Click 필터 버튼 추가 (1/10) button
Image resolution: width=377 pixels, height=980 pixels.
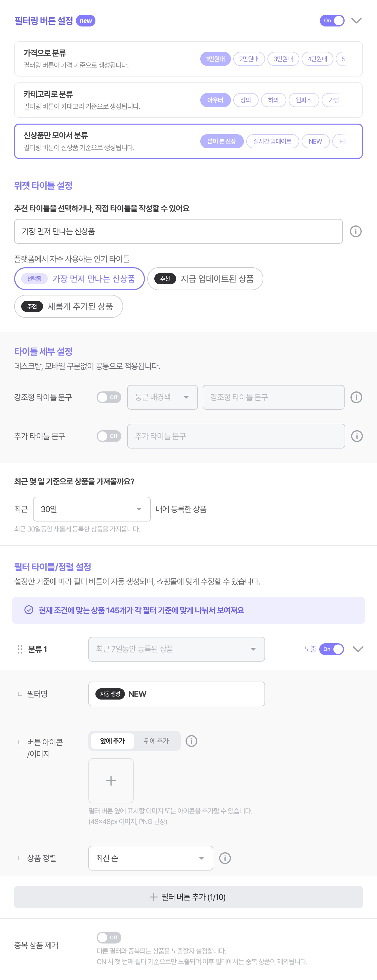188,897
